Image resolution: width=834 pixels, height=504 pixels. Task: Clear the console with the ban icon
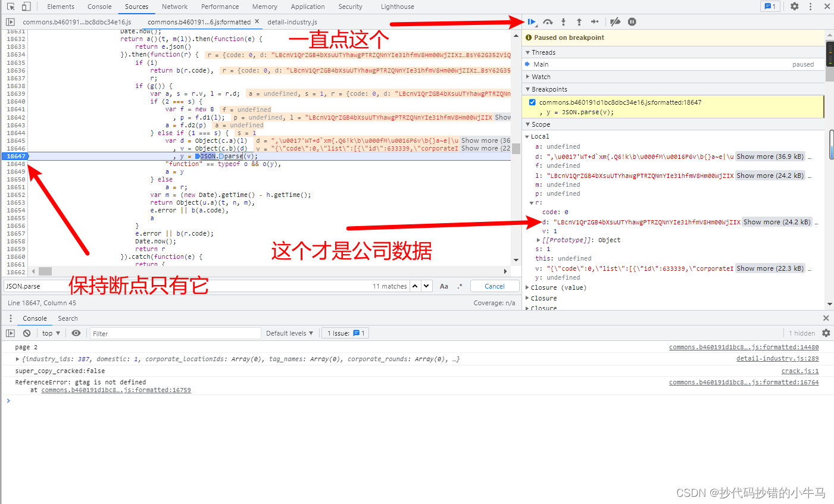click(x=27, y=333)
